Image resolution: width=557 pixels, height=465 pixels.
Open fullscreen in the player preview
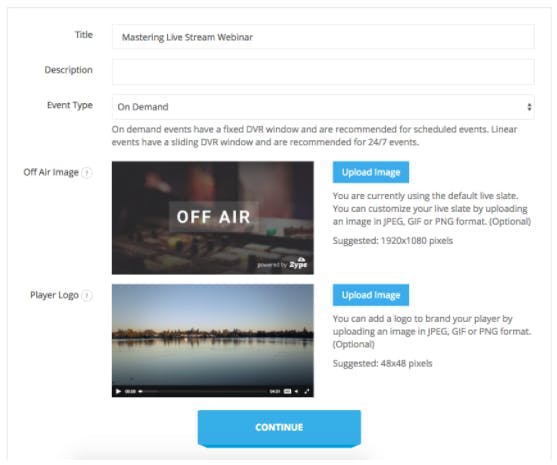(x=307, y=391)
